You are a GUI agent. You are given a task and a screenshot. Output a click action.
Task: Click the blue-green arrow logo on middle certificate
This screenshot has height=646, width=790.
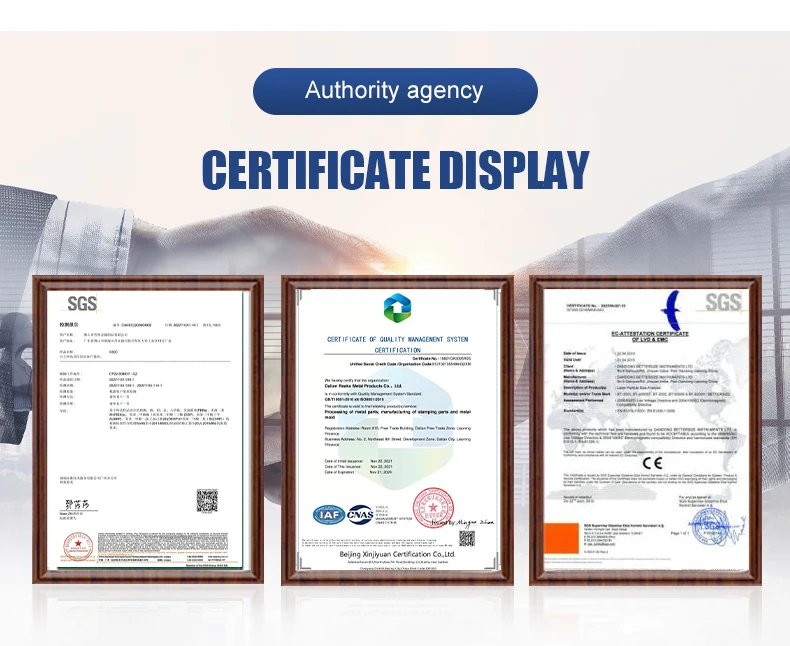point(397,308)
